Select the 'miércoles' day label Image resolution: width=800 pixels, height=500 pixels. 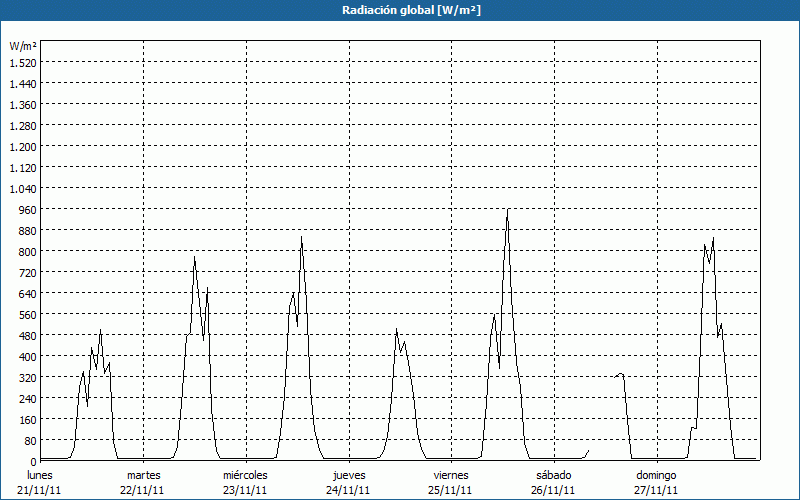(x=245, y=475)
